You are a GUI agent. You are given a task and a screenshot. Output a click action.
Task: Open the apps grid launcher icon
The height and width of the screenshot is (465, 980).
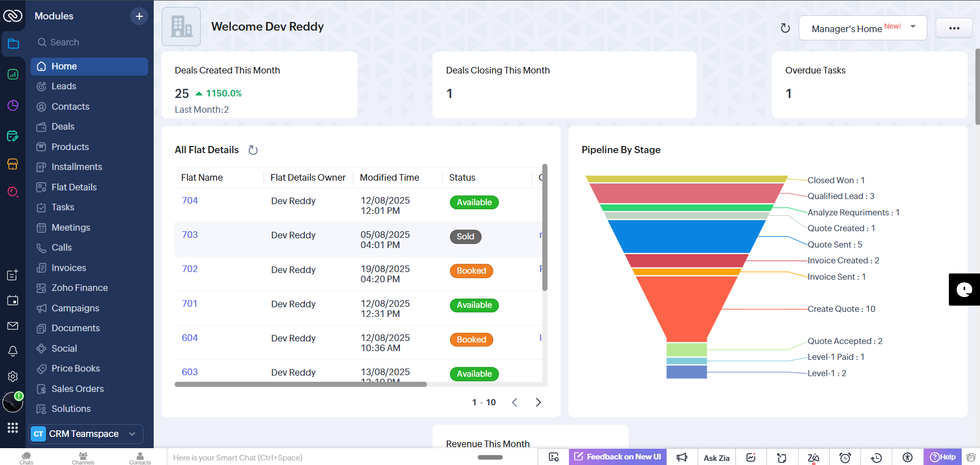click(13, 427)
